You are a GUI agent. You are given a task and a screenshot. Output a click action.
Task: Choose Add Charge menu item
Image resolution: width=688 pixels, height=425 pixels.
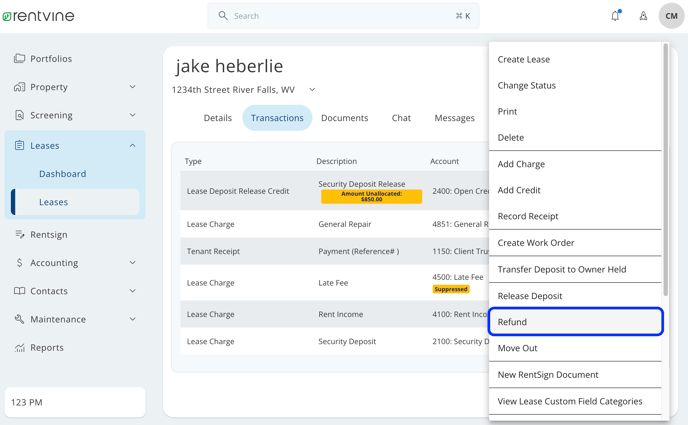575,164
